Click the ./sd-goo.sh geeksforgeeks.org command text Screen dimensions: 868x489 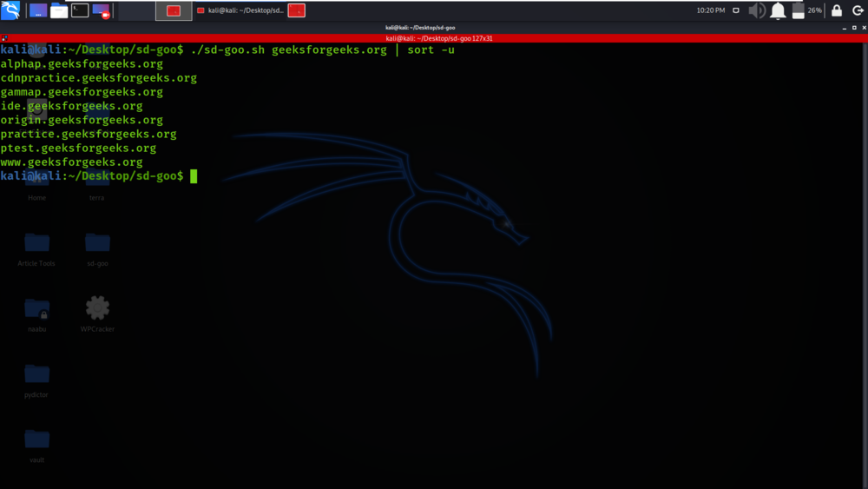288,50
